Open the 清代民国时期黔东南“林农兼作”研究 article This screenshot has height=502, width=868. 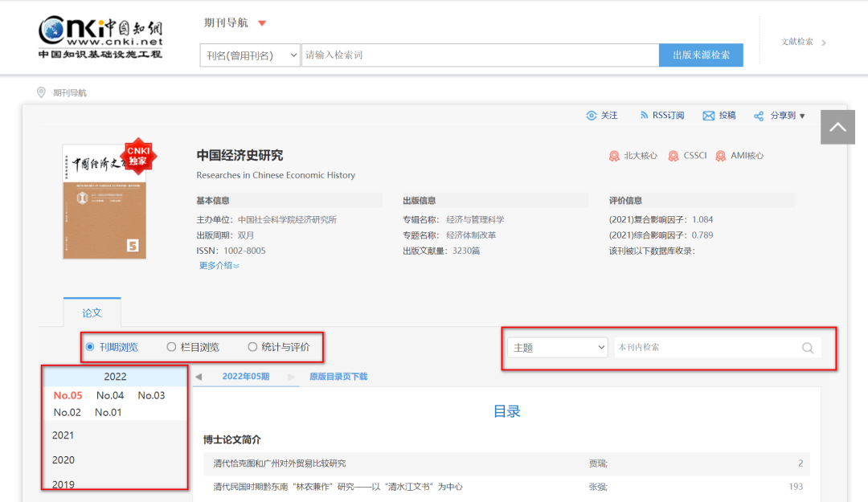coord(338,487)
